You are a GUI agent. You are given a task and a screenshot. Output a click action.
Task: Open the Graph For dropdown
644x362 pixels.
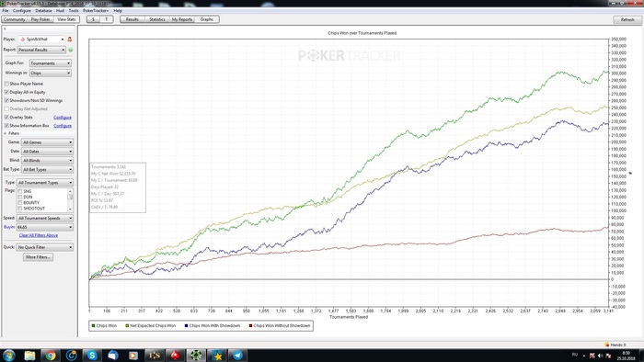(x=51, y=63)
